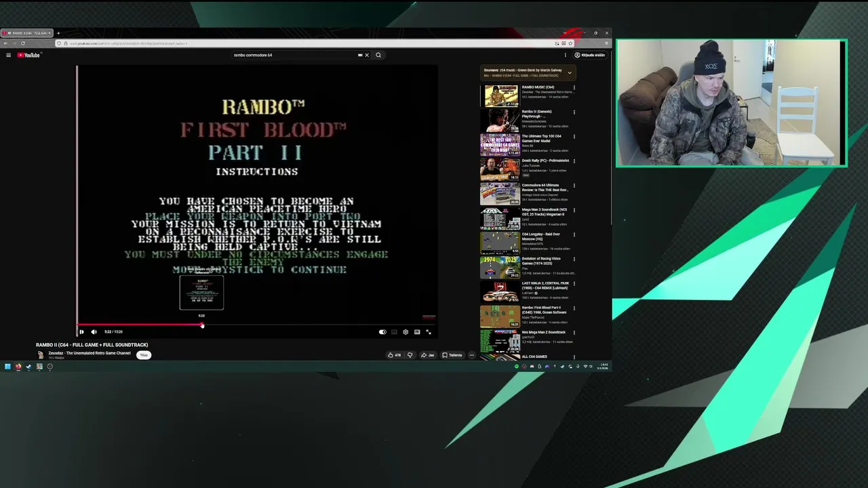This screenshot has width=868, height=488.
Task: Open Neo Mega Man 2 Soundtrack video
Action: [x=500, y=340]
